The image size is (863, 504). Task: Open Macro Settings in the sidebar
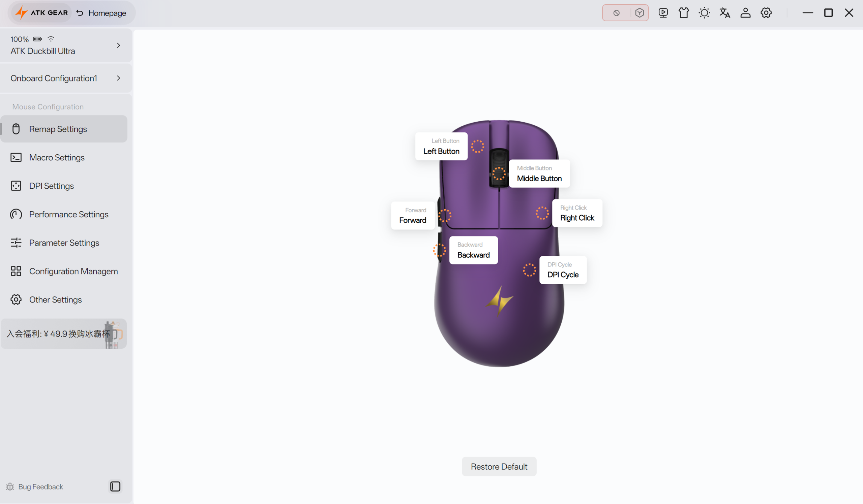(x=57, y=157)
